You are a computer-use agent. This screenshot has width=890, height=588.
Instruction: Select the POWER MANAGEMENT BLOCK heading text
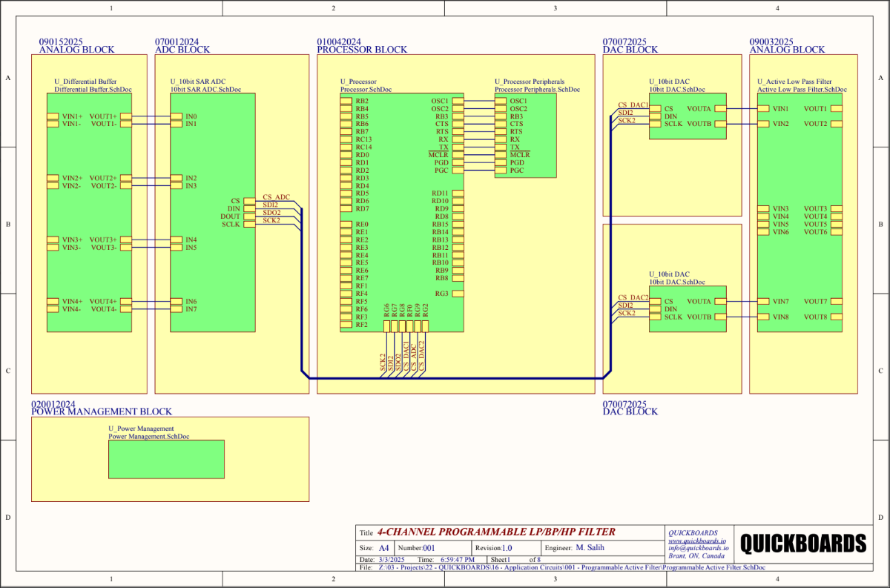102,412
